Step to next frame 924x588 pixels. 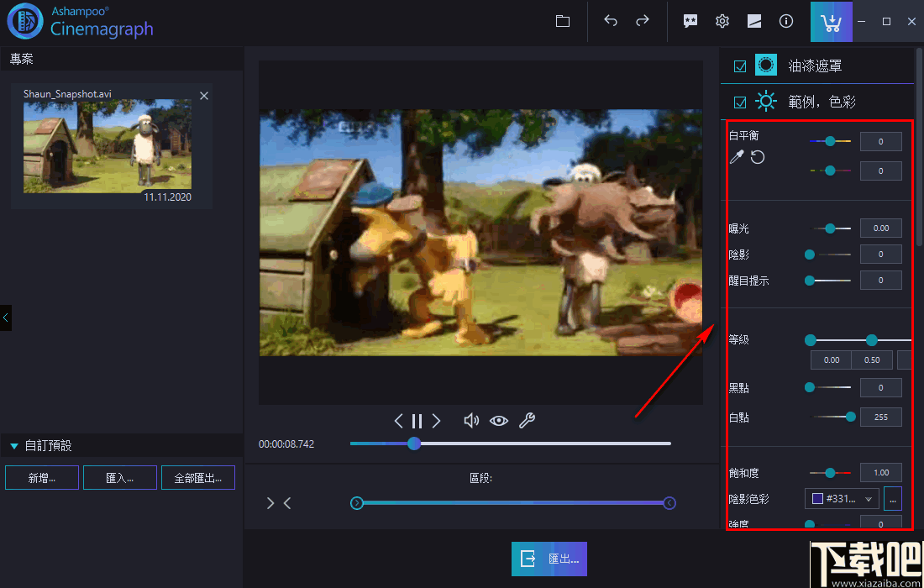(x=436, y=421)
